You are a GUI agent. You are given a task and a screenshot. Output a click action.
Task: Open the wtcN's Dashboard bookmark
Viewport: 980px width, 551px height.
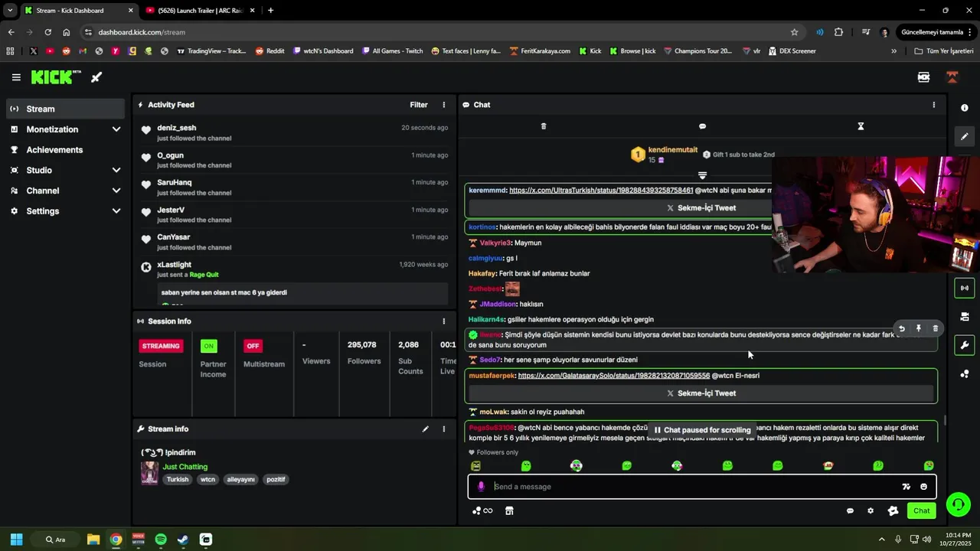(x=322, y=51)
